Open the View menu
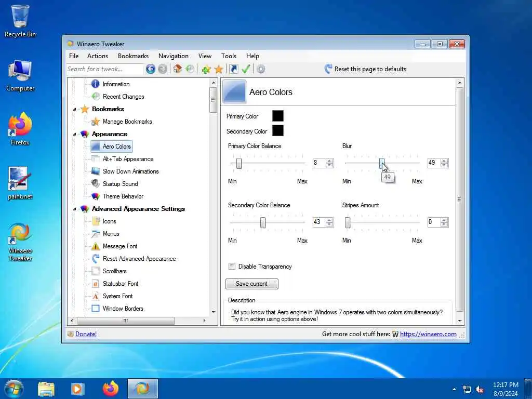The width and height of the screenshot is (532, 399). coord(205,56)
